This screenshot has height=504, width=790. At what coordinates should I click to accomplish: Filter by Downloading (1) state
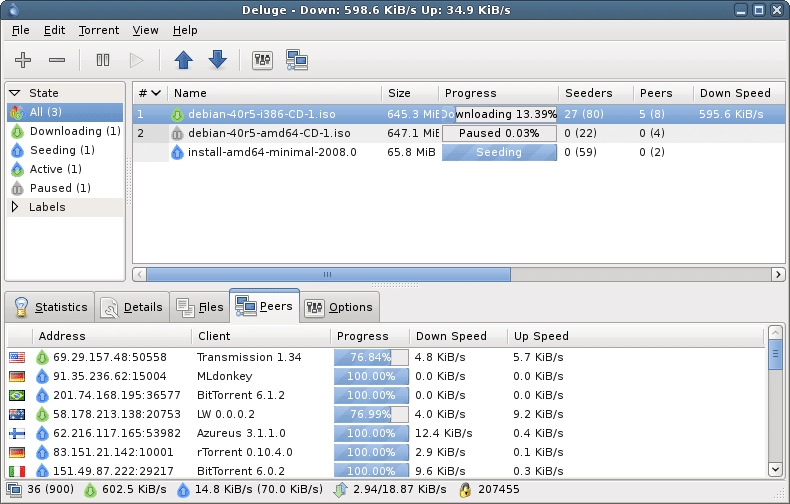coord(65,131)
